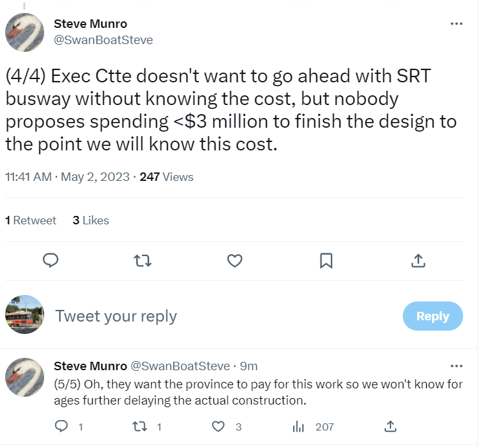
Task: Open more options for (5/5) tweet
Action: click(x=457, y=366)
